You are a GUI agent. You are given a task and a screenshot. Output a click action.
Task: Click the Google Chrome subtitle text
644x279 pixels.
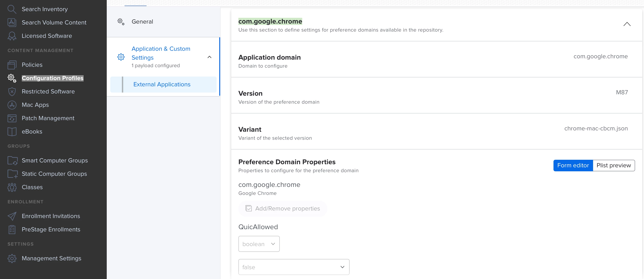point(257,193)
